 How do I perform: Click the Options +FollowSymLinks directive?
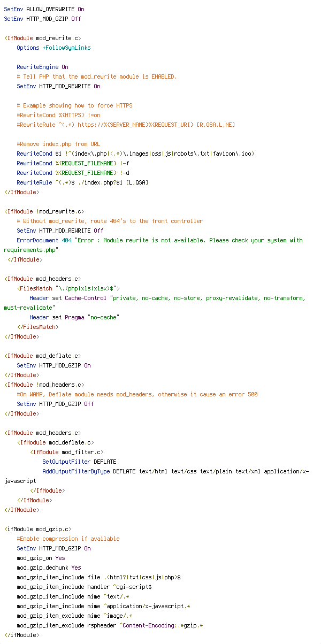(53, 48)
